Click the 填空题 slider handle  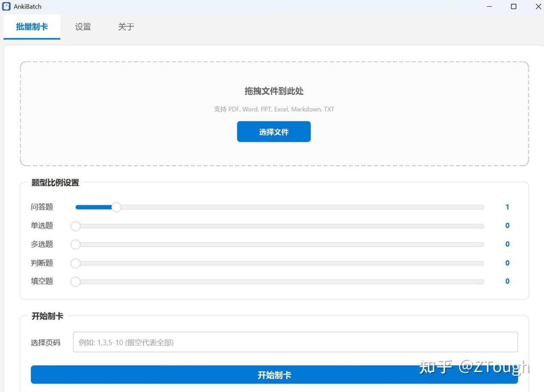click(x=76, y=282)
